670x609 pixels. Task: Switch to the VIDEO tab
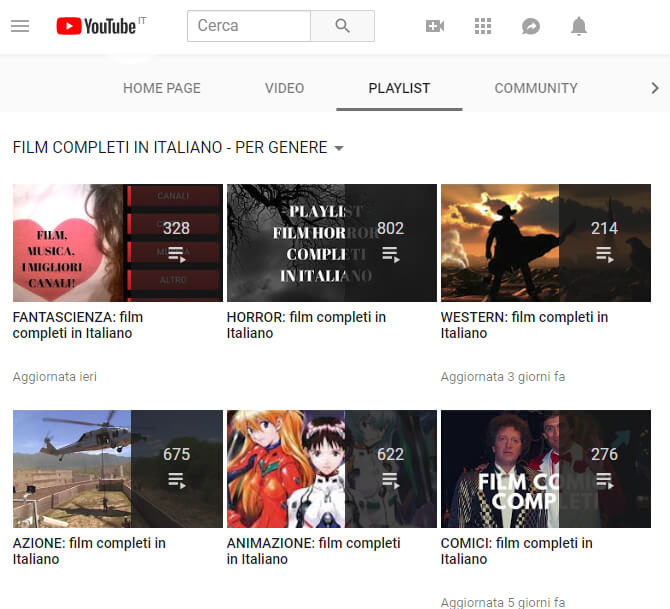285,88
